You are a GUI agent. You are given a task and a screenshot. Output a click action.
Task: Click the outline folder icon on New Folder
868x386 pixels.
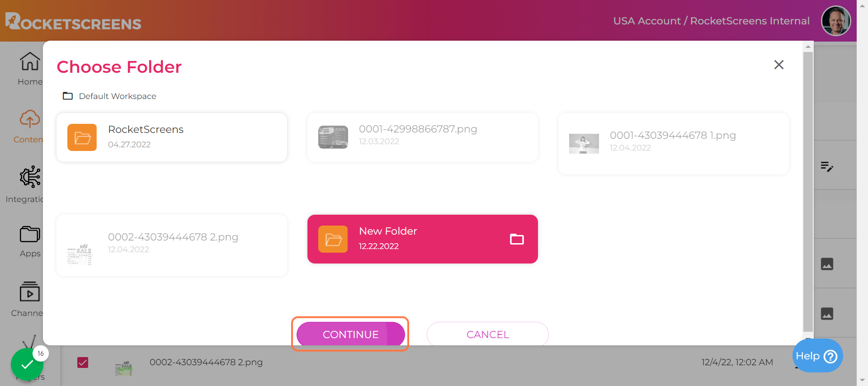tap(517, 239)
